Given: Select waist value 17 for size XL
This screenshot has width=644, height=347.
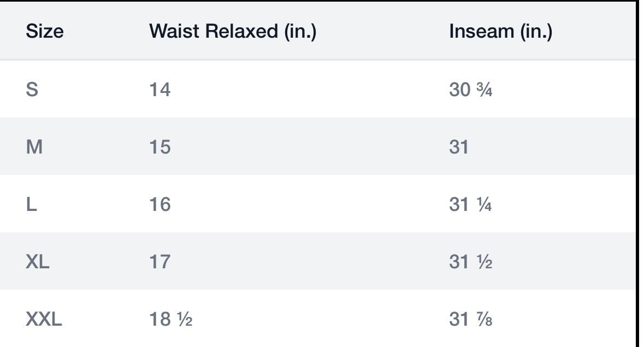Looking at the screenshot, I should [160, 262].
